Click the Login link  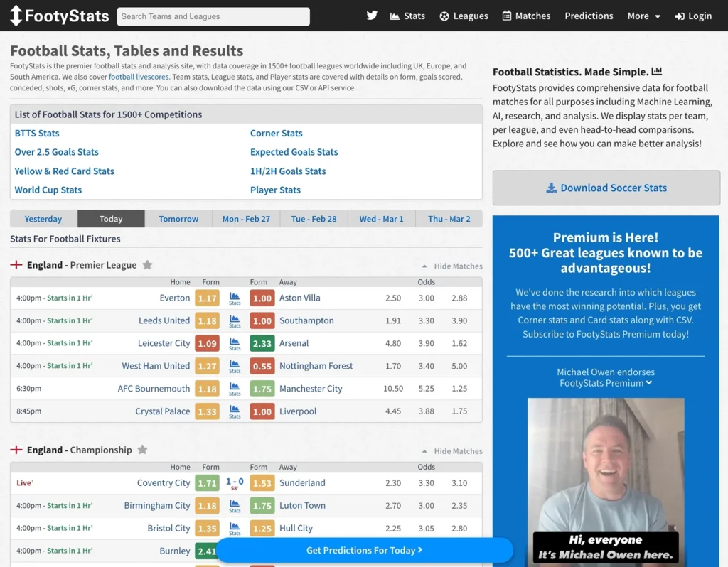tap(693, 16)
